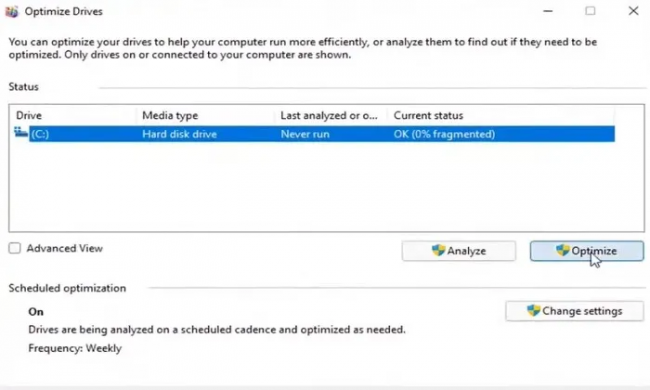
Task: Click the Optimize button
Action: [587, 251]
